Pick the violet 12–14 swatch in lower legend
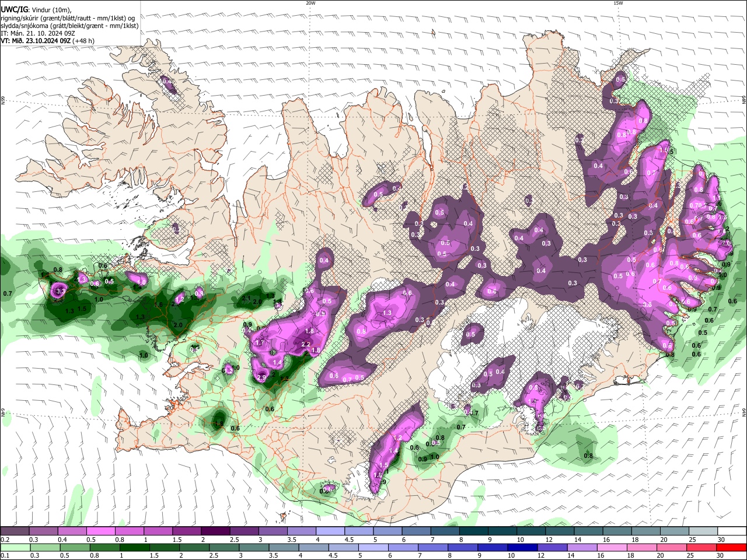Screen dimensions: 747x560 (x=551, y=548)
